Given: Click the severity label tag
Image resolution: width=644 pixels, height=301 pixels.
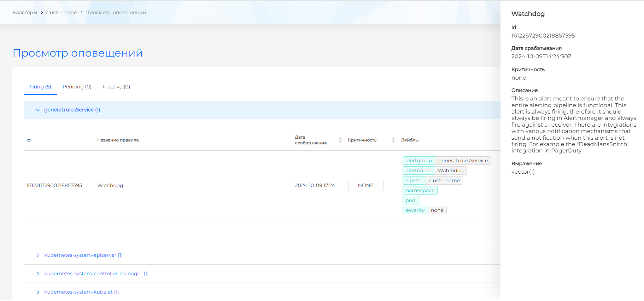Looking at the screenshot, I should click(x=415, y=210).
